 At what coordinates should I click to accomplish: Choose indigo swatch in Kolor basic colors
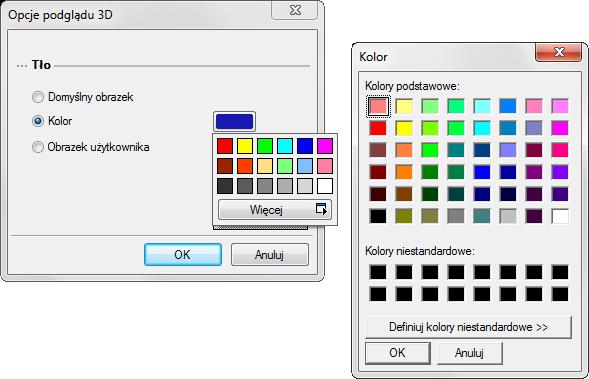(560, 194)
